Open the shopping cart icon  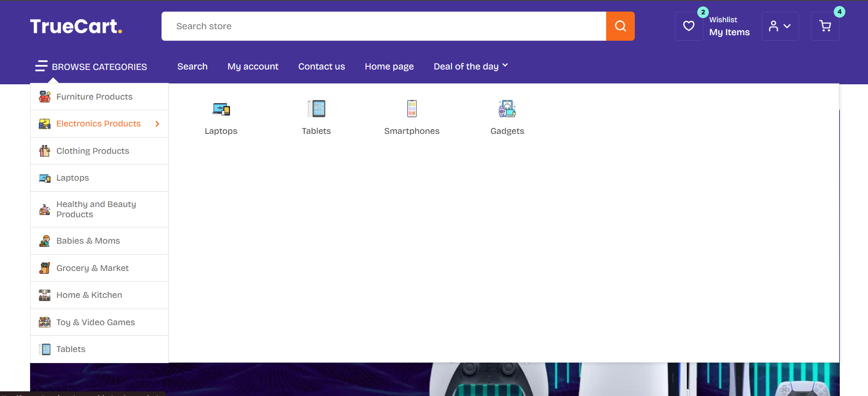point(825,26)
